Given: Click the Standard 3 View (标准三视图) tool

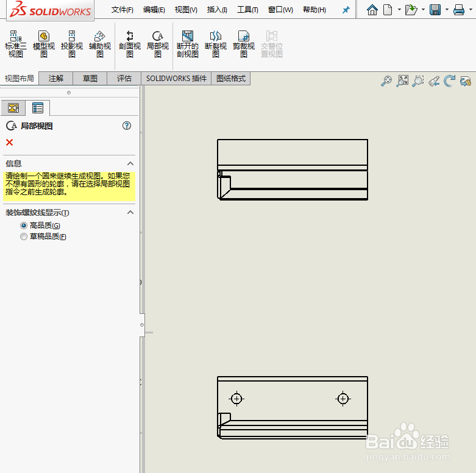Looking at the screenshot, I should pyautogui.click(x=15, y=44).
